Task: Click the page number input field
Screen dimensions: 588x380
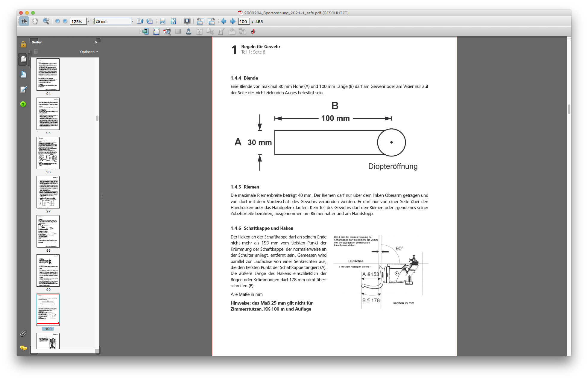Action: click(x=244, y=22)
